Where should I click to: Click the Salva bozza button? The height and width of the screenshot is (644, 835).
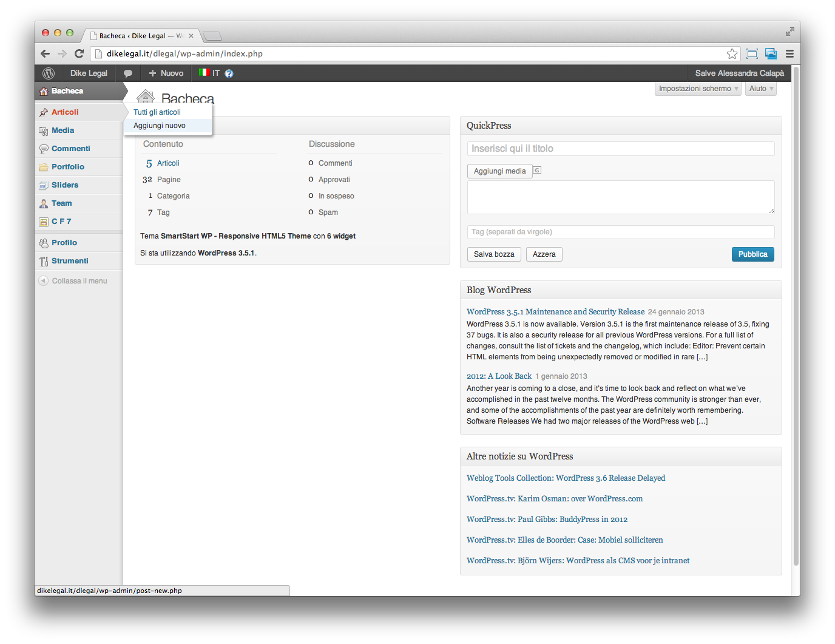494,254
